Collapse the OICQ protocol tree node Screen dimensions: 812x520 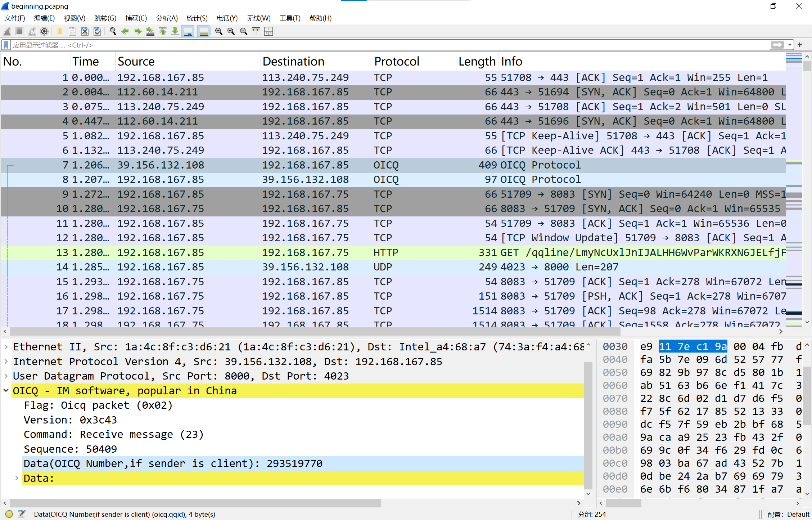(6, 390)
